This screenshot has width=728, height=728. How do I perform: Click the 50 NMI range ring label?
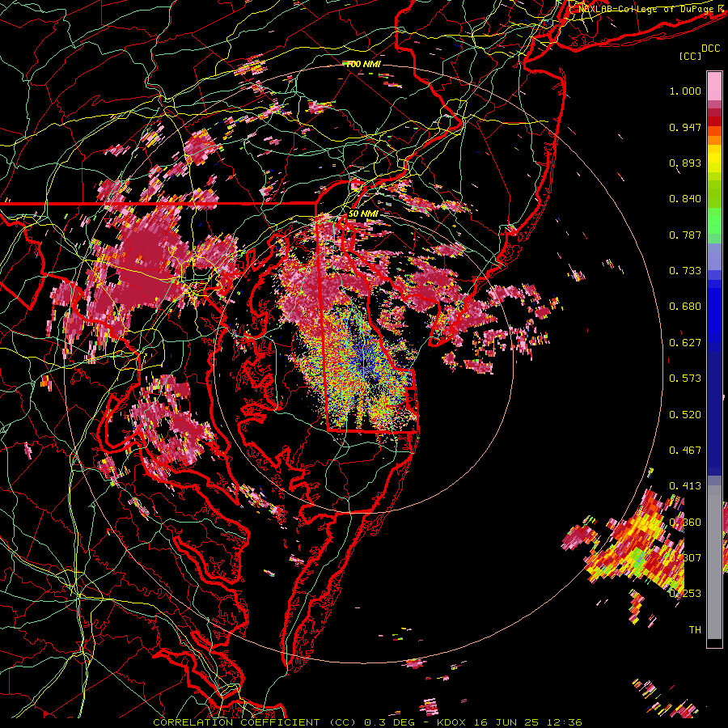363,214
